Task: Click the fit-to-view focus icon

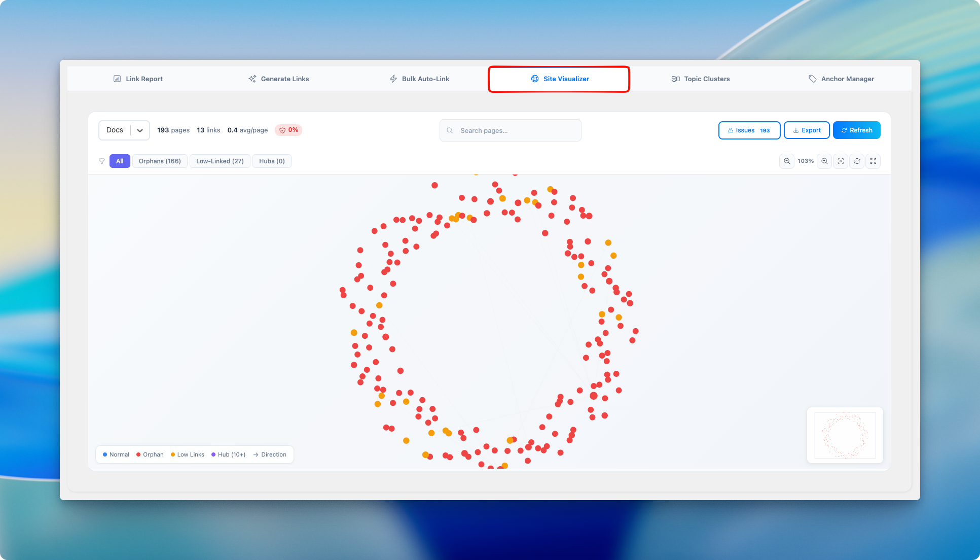Action: (x=841, y=161)
